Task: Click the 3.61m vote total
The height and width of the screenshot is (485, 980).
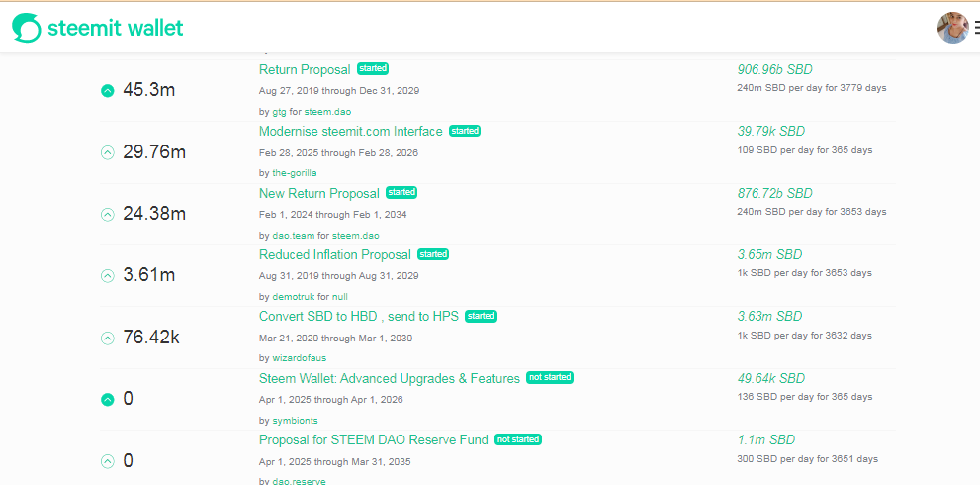Action: (x=148, y=275)
